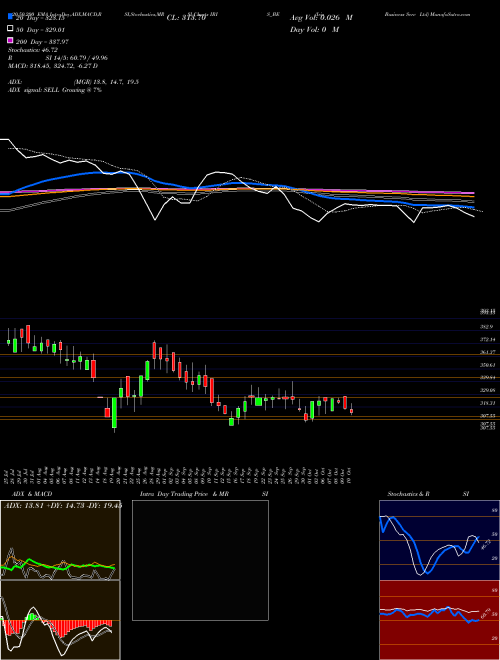The height and width of the screenshot is (660, 500).
Task: Click the last red candlestick on the price chart
Action: pyautogui.click(x=351, y=410)
